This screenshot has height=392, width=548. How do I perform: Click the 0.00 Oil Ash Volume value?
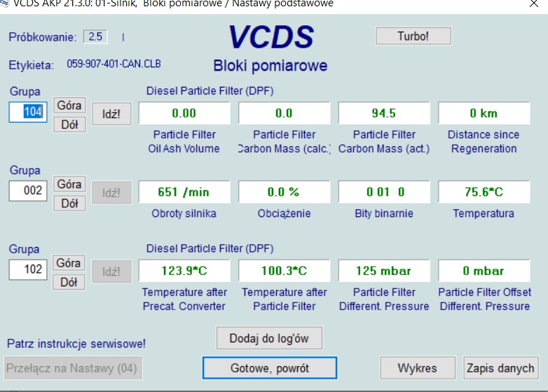pos(184,113)
